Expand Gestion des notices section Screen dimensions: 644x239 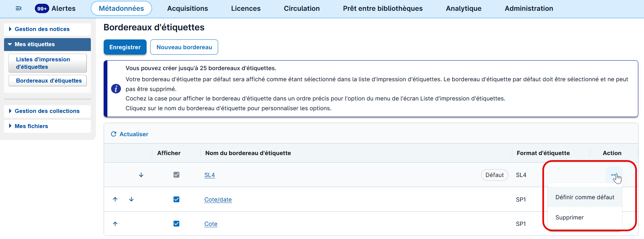pos(42,29)
